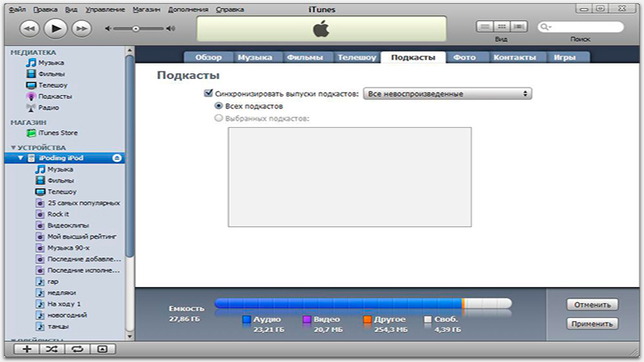This screenshot has height=362, width=644.
Task: Open the Вид menu
Action: [x=71, y=9]
